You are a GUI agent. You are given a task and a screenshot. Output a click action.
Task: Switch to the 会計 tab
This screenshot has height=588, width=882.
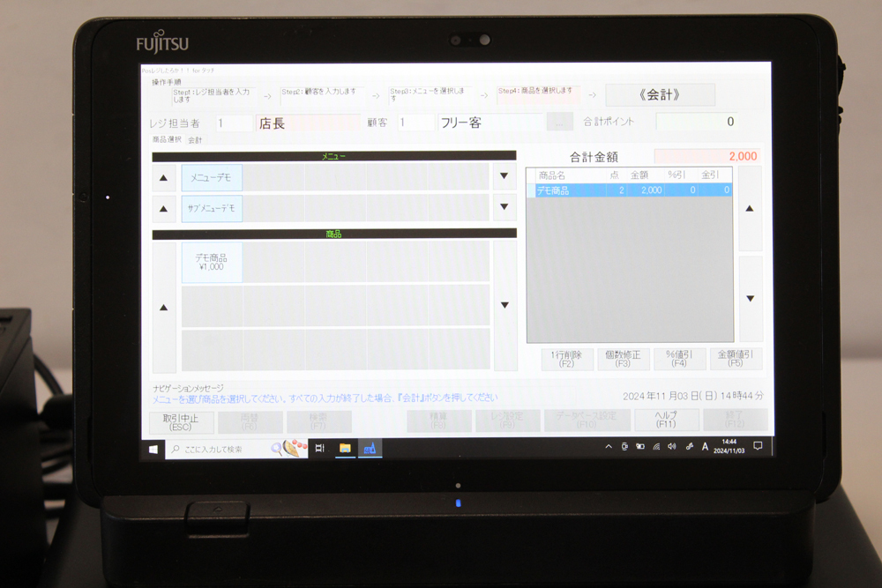195,140
